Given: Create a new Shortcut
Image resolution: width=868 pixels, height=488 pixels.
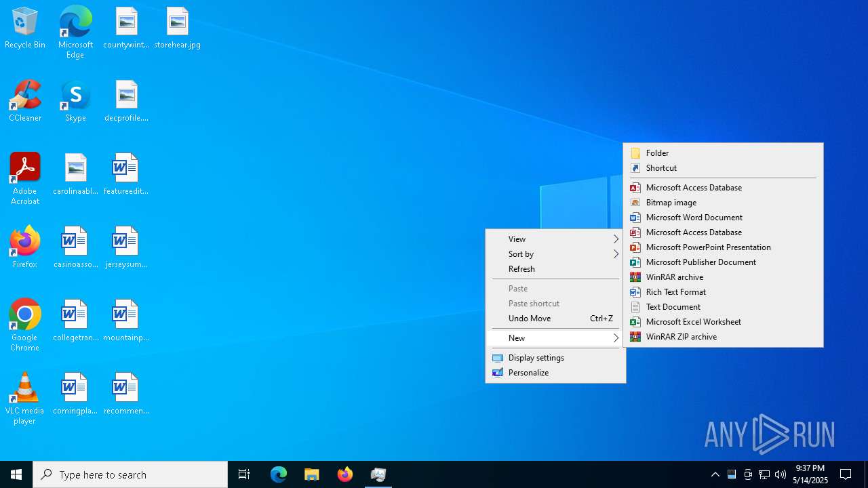Looking at the screenshot, I should click(x=723, y=167).
